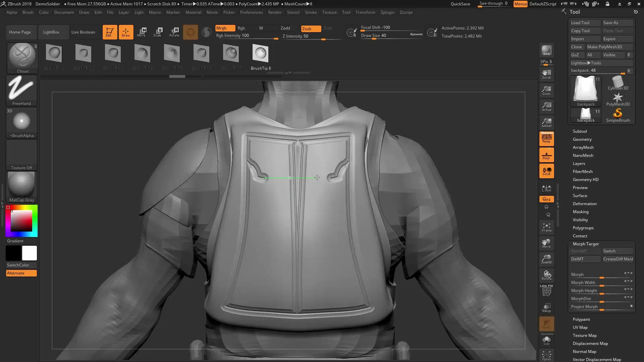The image size is (644, 362).
Task: Open the MatCap Gray material picker
Action: coord(21,187)
